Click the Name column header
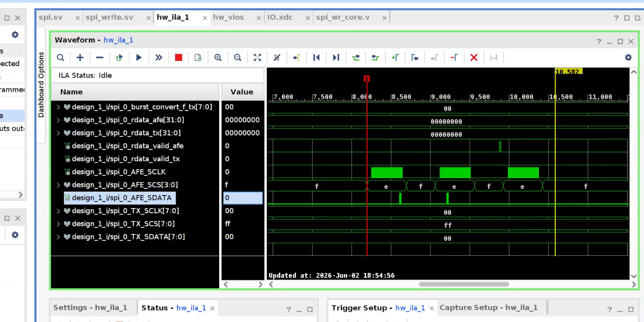 tap(135, 92)
